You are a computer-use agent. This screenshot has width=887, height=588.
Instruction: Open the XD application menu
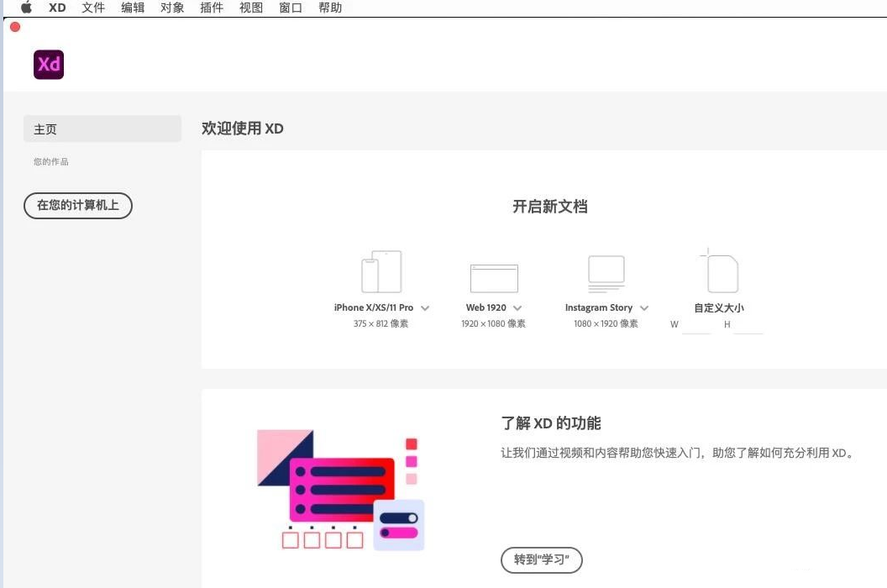point(57,8)
